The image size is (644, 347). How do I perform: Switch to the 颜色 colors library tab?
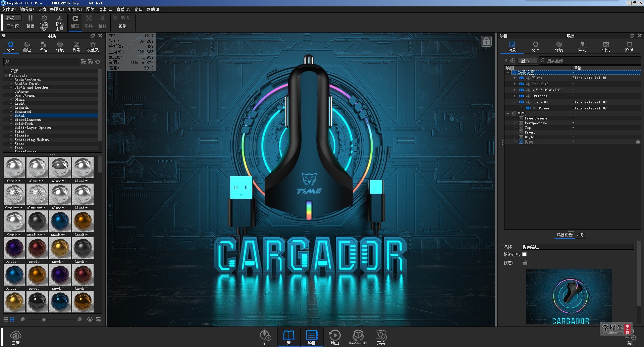point(27,47)
